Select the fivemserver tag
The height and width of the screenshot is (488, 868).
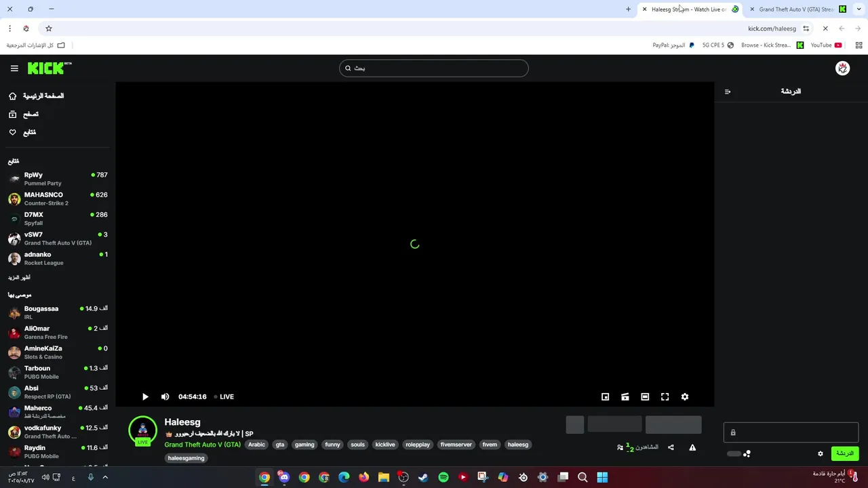(456, 445)
